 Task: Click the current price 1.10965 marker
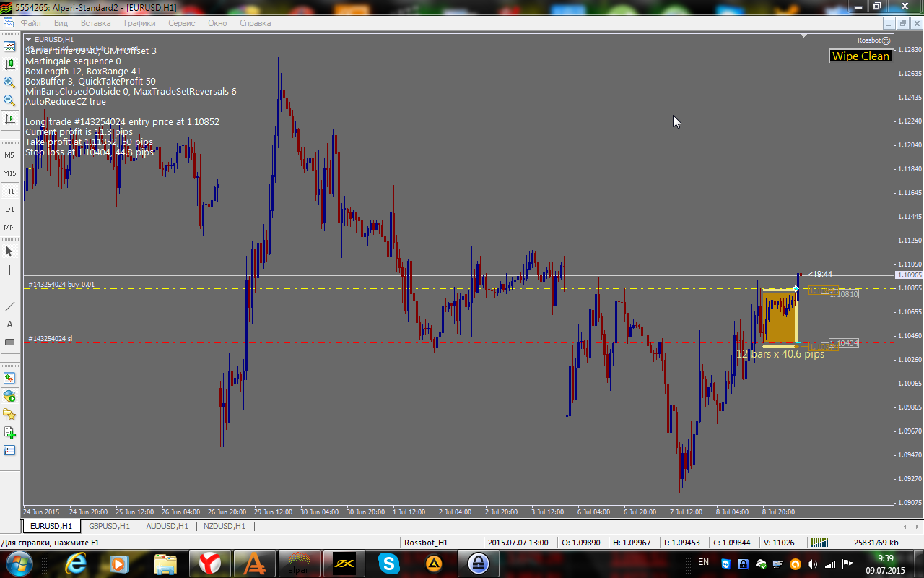907,275
